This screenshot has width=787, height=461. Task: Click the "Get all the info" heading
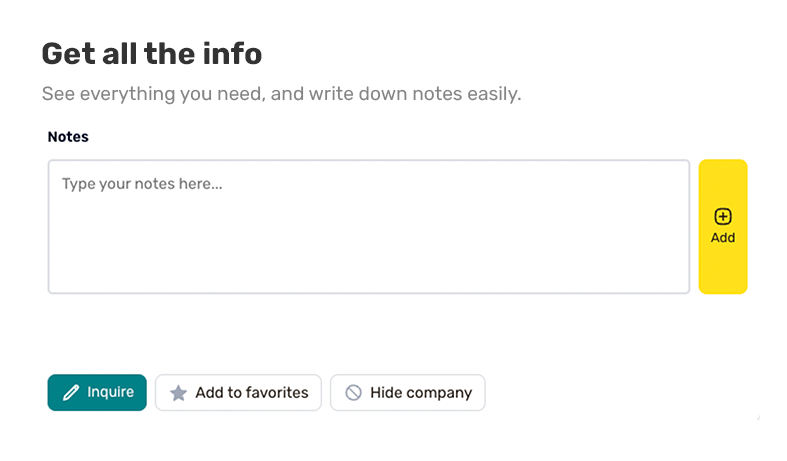pyautogui.click(x=151, y=53)
